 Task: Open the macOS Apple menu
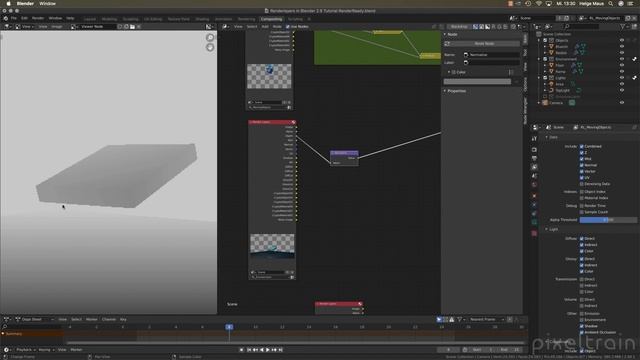pyautogui.click(x=9, y=3)
